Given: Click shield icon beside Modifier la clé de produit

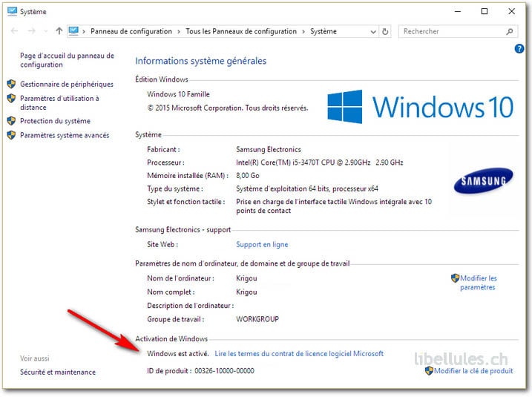Looking at the screenshot, I should [429, 370].
